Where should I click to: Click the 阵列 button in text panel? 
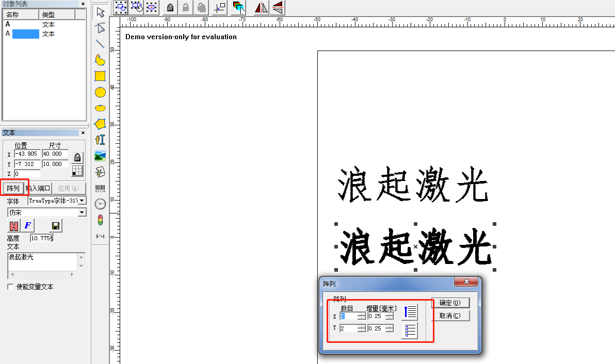[14, 188]
